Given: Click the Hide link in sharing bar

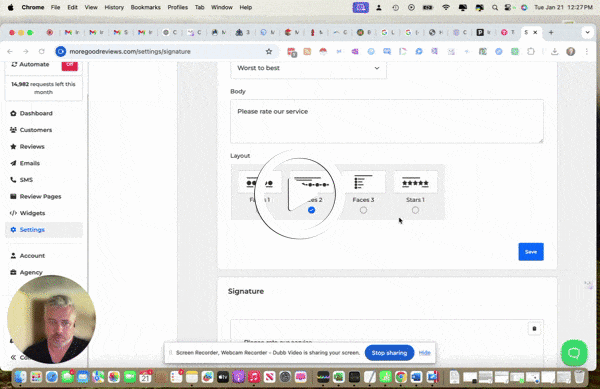Looking at the screenshot, I should [424, 353].
